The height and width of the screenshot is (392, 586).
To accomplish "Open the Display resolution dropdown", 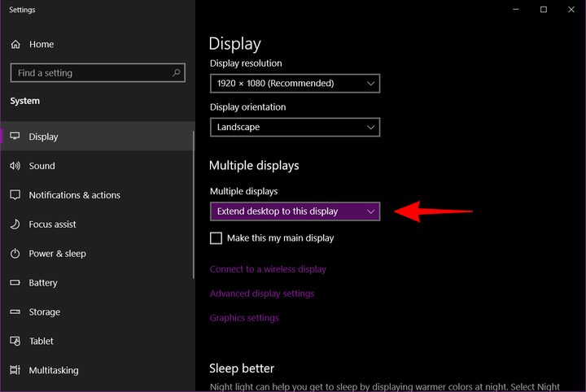I will tap(295, 83).
